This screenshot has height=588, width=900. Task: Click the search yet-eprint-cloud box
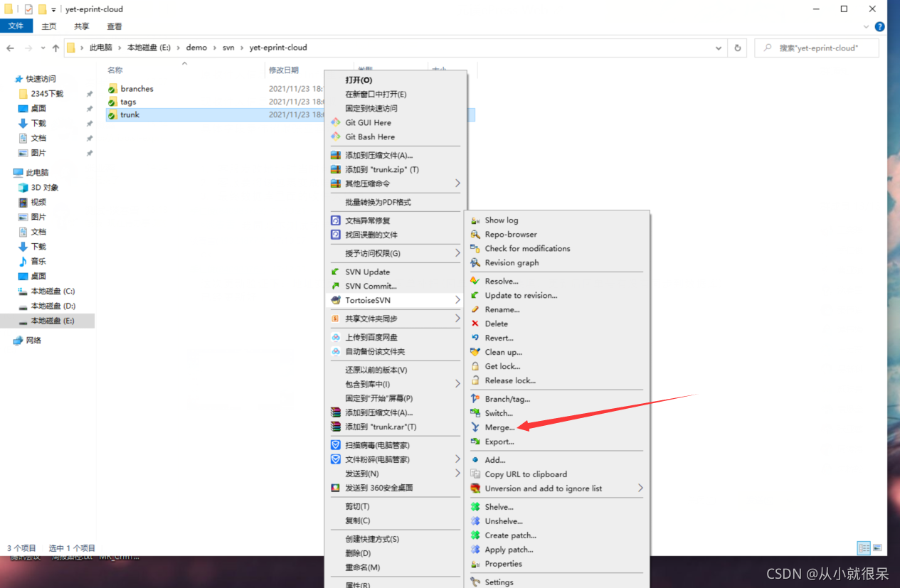[x=816, y=48]
